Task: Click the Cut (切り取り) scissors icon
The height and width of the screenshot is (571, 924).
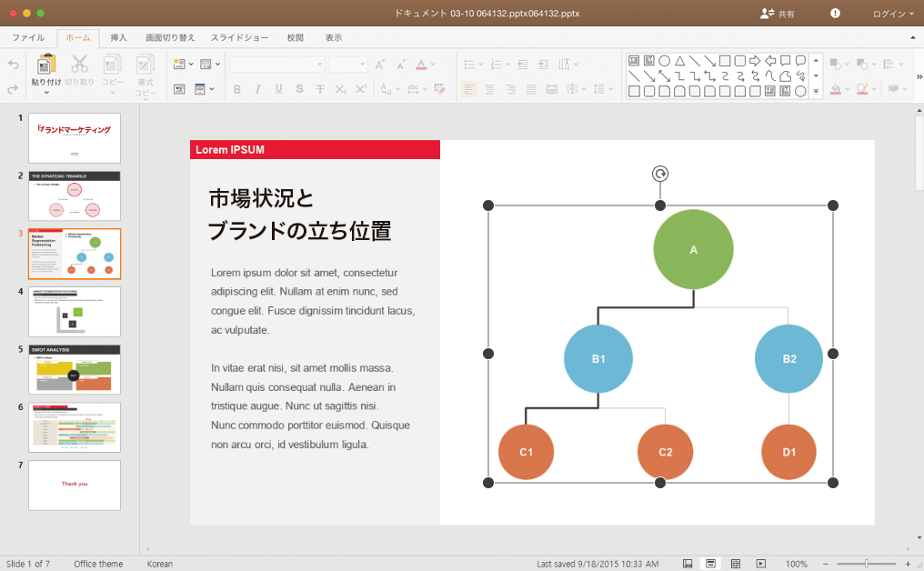Action: click(79, 65)
